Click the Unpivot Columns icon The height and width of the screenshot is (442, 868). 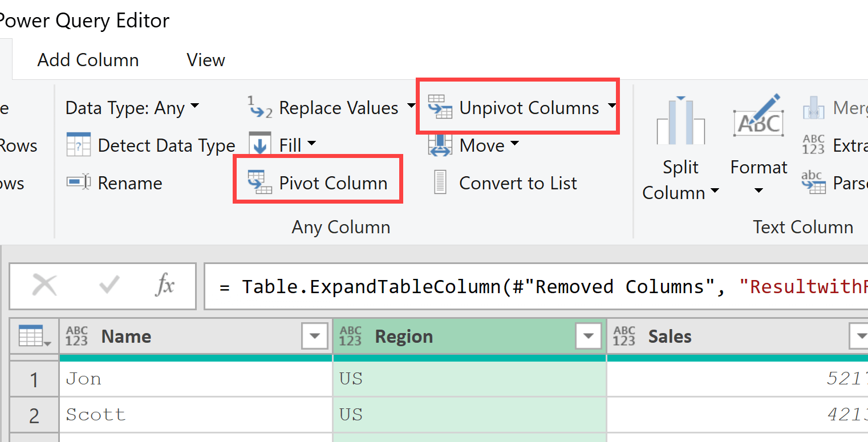[440, 107]
